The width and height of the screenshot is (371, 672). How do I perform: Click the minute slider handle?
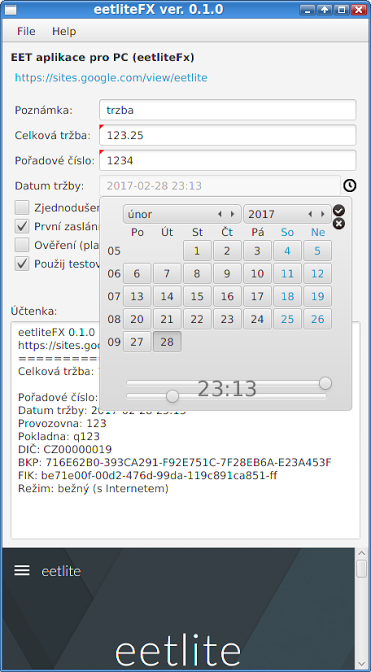[172, 396]
